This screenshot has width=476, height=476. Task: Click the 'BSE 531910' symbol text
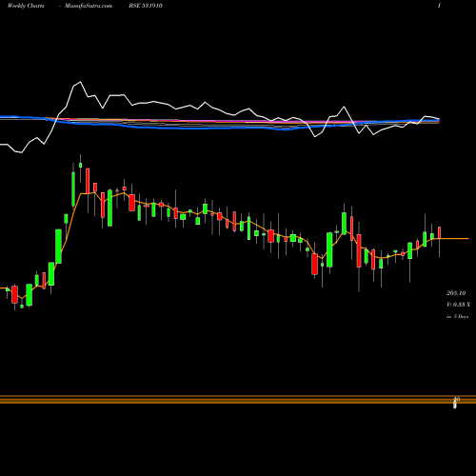pyautogui.click(x=146, y=6)
